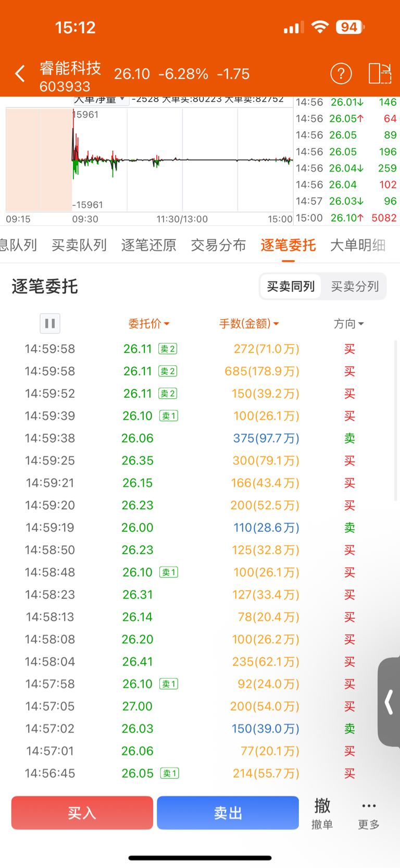The width and height of the screenshot is (400, 868).
Task: Pause the order-by-order feed
Action: 50,323
